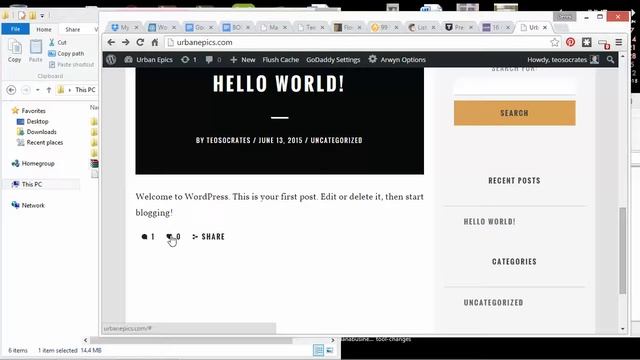This screenshot has width=640, height=360.
Task: Open Chrome hamburger menu
Action: (x=619, y=42)
